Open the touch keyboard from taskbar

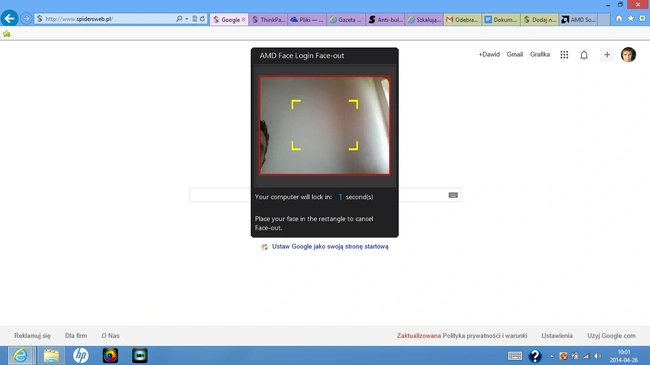(x=515, y=356)
